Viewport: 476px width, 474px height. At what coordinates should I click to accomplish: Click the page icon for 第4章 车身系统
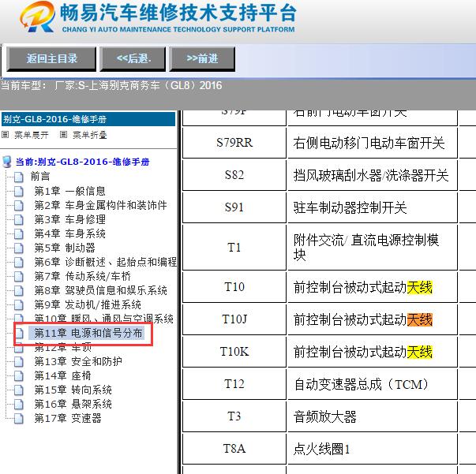coord(18,233)
